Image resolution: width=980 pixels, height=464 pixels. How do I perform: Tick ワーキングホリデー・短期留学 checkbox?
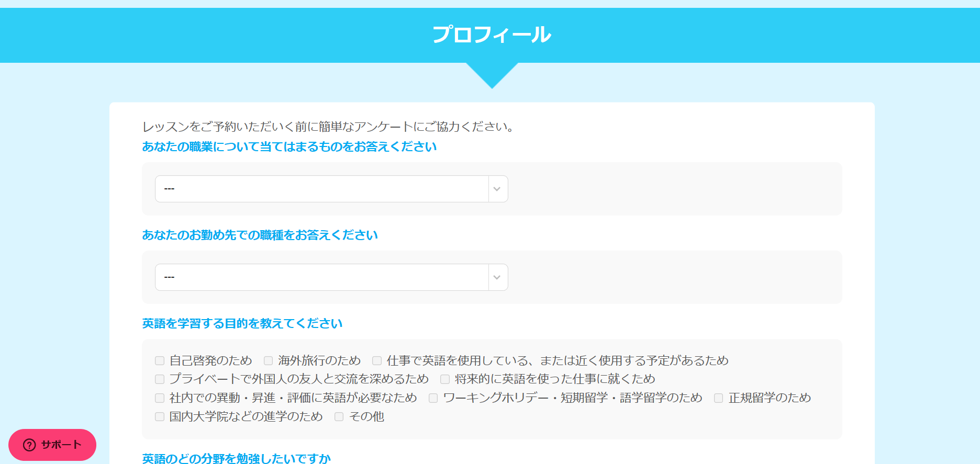pyautogui.click(x=433, y=398)
